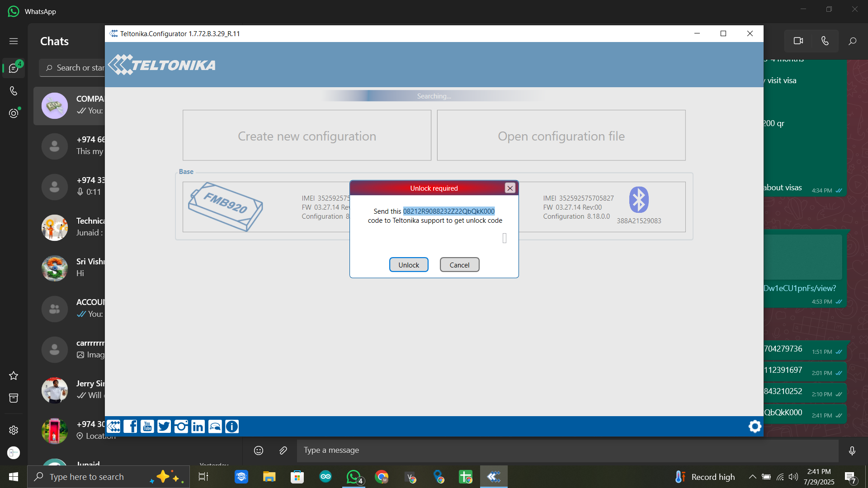The image size is (868, 488).
Task: Open the Windows Start menu
Action: [x=14, y=477]
